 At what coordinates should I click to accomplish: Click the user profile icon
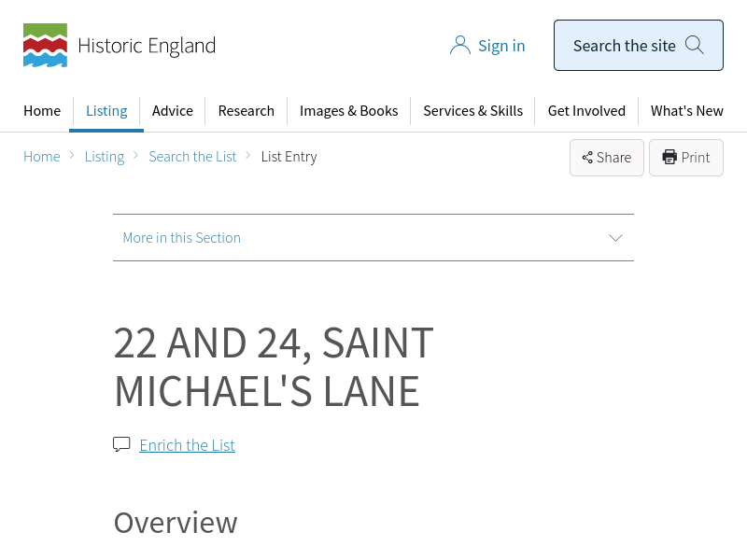point(459,46)
